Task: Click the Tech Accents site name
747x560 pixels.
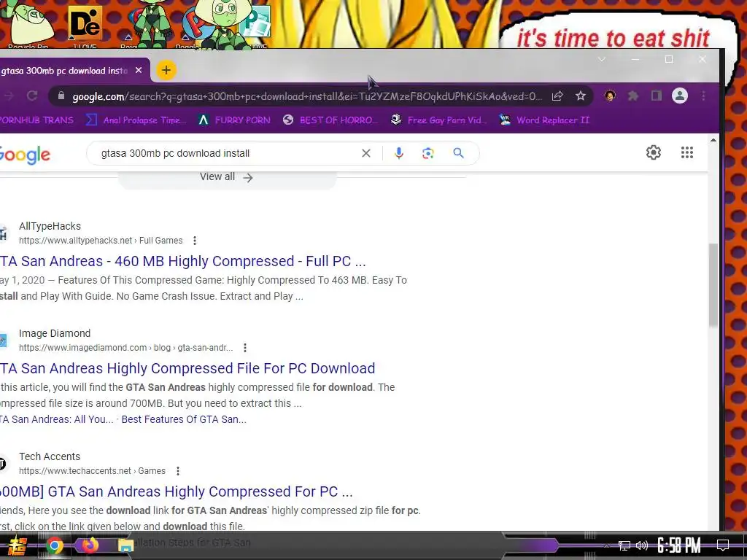Action: (x=50, y=456)
